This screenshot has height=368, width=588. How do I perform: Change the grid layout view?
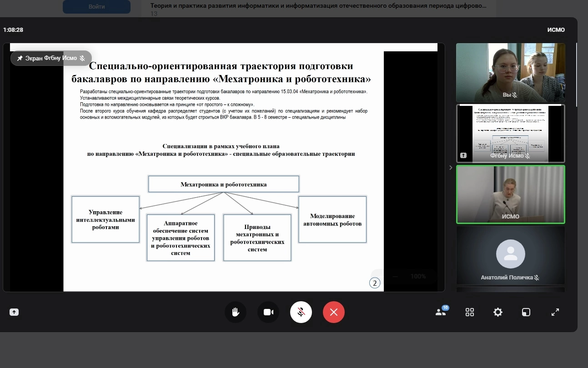pos(470,312)
